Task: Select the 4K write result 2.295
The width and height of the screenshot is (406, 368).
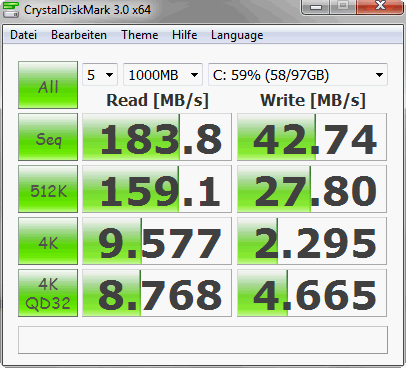Action: [x=312, y=241]
